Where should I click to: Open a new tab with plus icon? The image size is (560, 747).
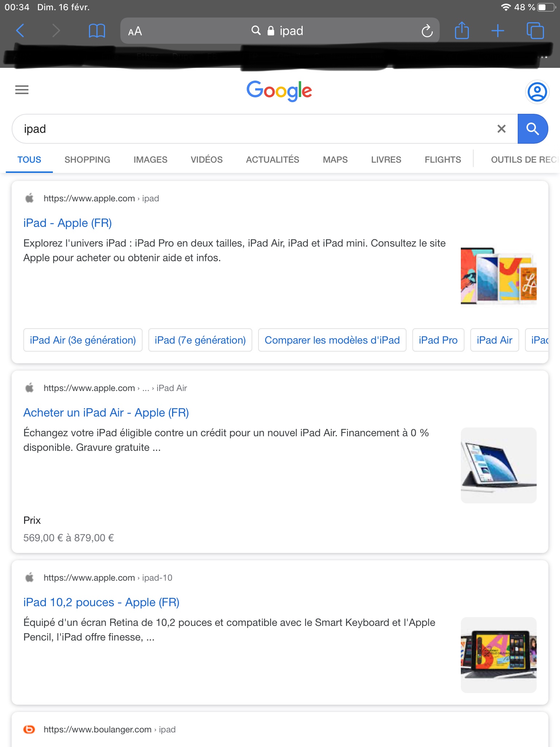click(498, 31)
